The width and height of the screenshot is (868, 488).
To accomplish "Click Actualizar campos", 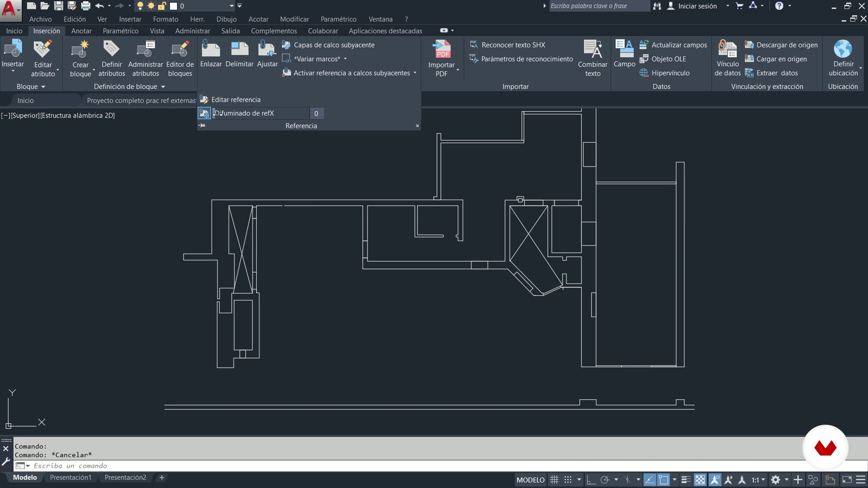I will (673, 45).
